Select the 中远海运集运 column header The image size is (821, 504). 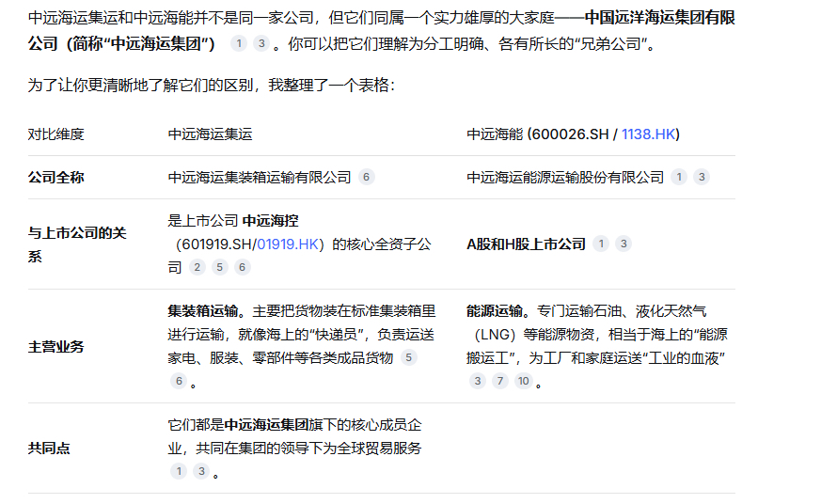[210, 134]
